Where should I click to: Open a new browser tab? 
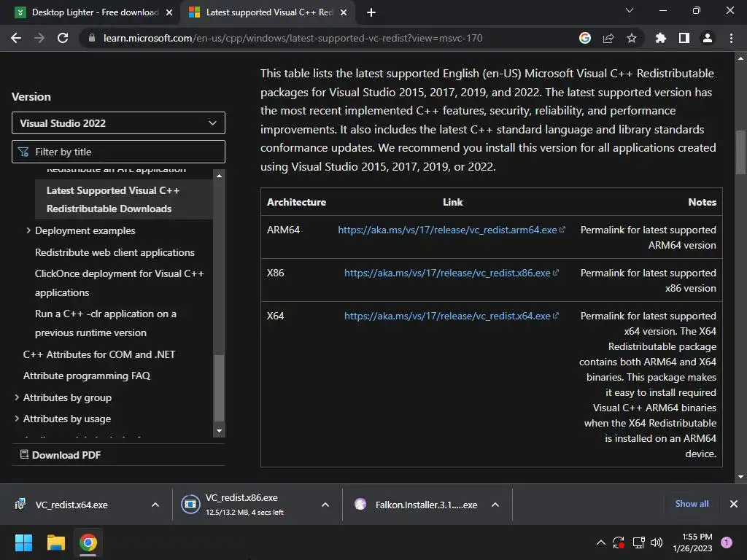pos(371,12)
